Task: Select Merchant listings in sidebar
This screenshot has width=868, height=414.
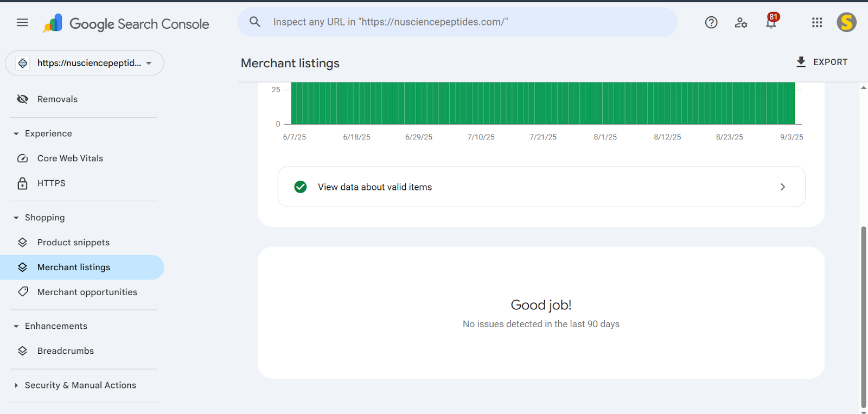Action: coord(82,267)
